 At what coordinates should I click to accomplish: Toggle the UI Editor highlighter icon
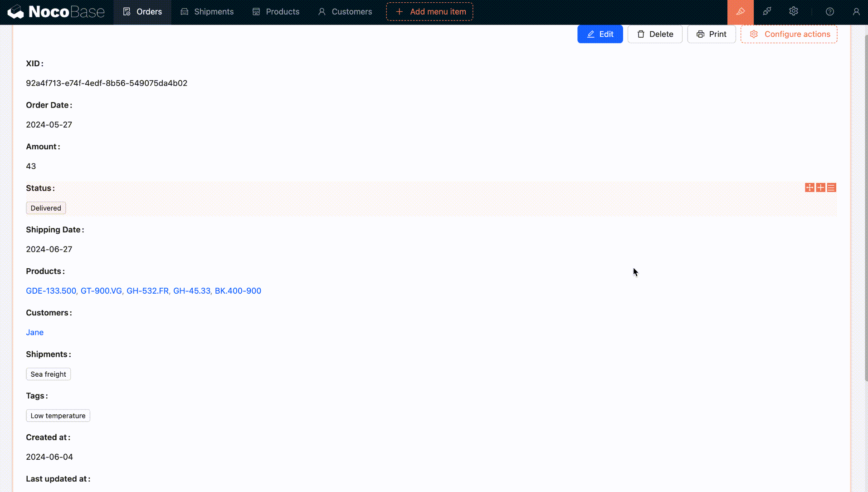point(740,12)
